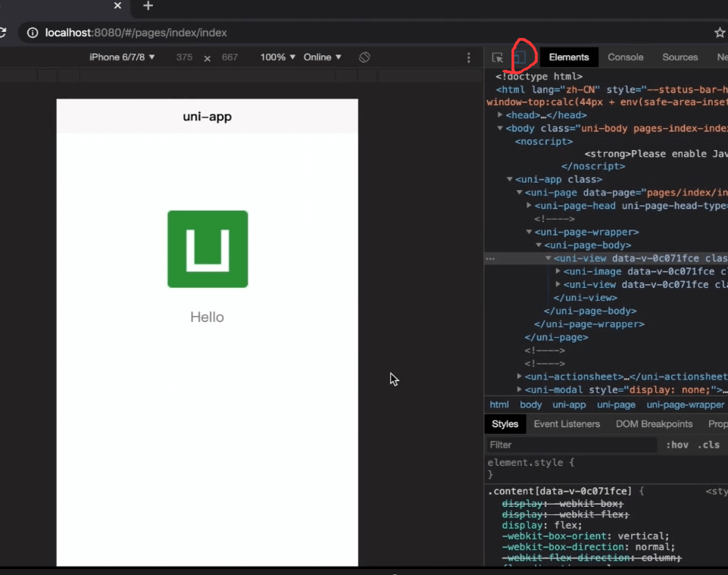The width and height of the screenshot is (728, 575).
Task: Open the Online throttling dropdown
Action: pos(322,57)
